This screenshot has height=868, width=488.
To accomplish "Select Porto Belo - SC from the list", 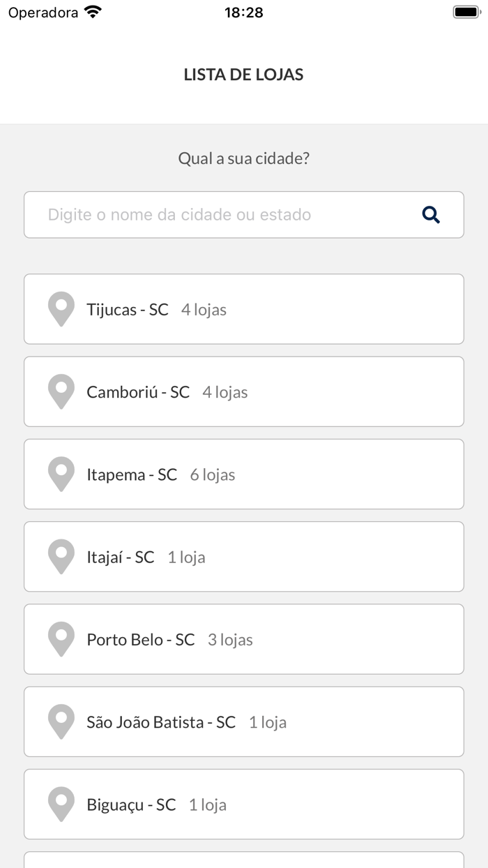I will (x=244, y=638).
